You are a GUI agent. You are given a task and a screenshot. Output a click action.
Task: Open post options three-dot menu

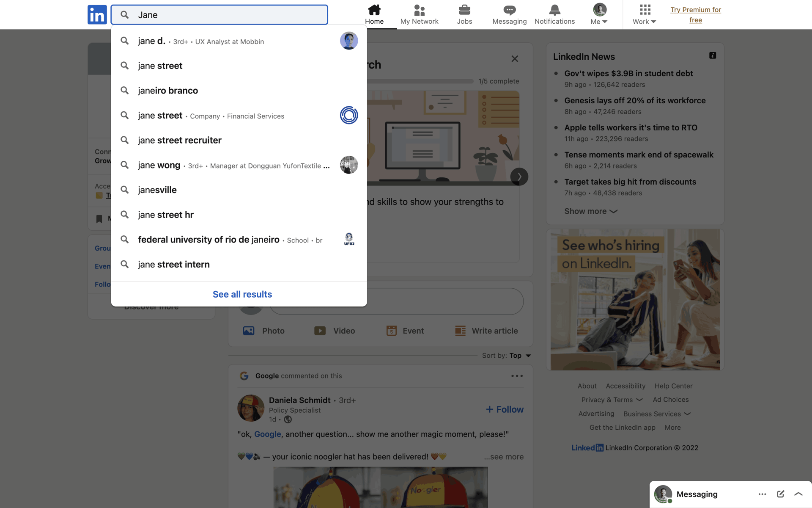click(x=517, y=376)
